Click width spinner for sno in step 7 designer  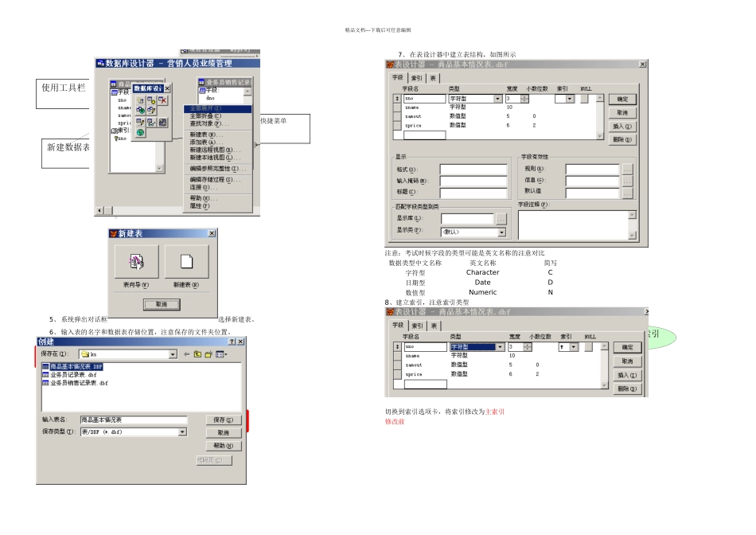tap(524, 99)
